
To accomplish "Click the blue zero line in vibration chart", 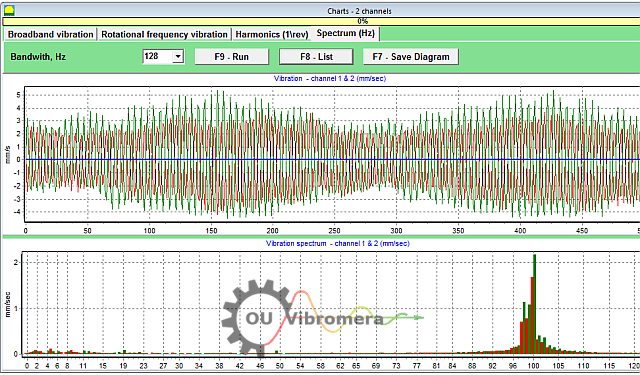I will click(332, 159).
